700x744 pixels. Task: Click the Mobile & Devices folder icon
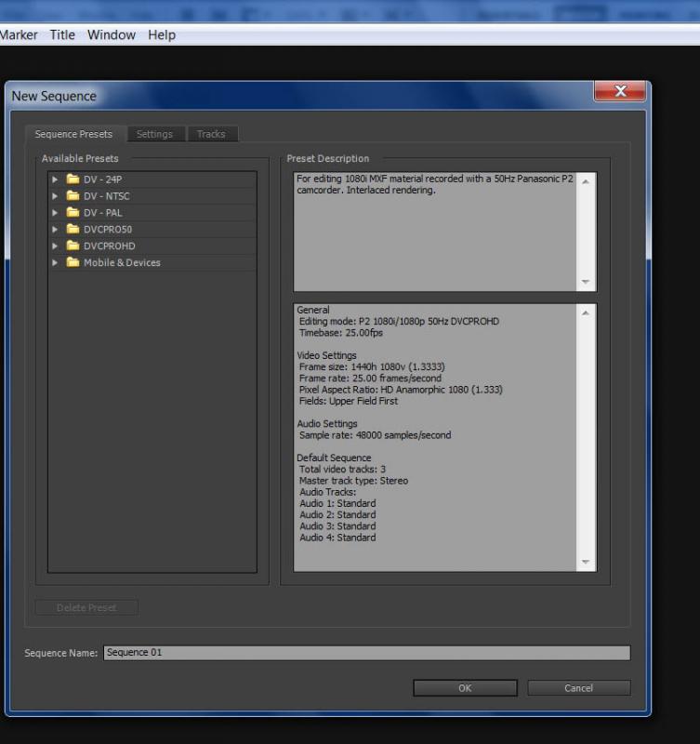point(73,262)
